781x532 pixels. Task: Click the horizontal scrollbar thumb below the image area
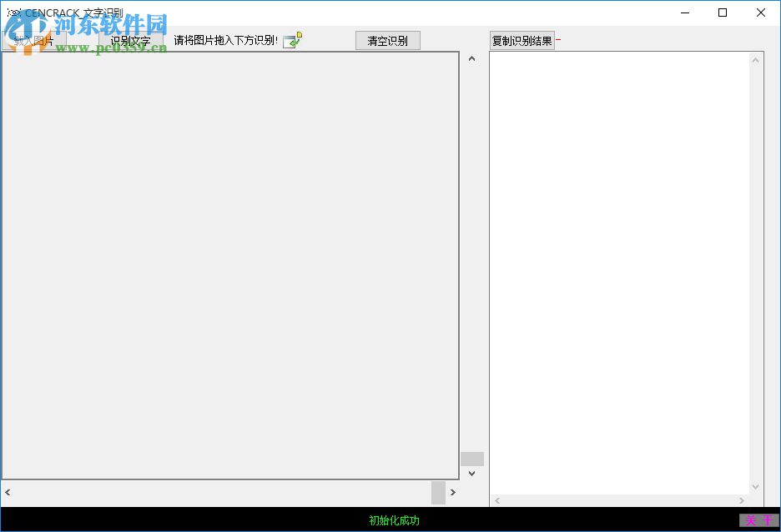[438, 492]
